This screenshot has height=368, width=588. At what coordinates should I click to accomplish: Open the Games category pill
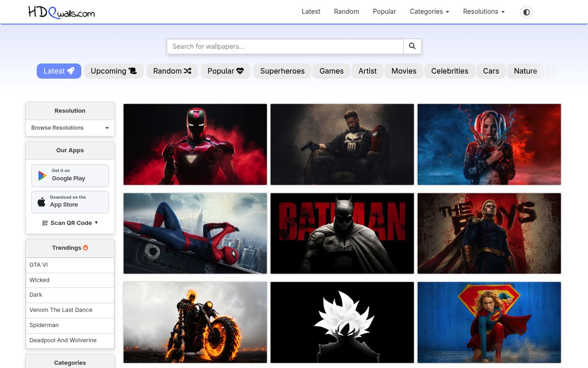coord(332,71)
